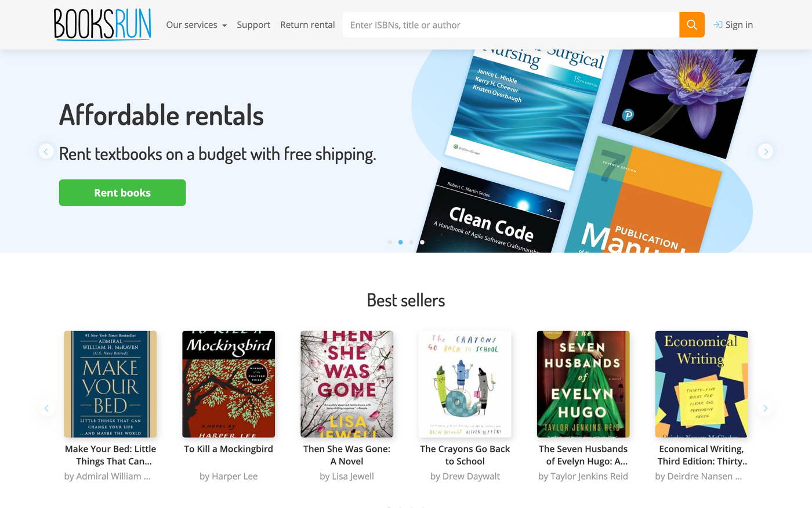Open the To Kill a Mockingbird link
Screen dimensions: 812x508
tap(229, 448)
